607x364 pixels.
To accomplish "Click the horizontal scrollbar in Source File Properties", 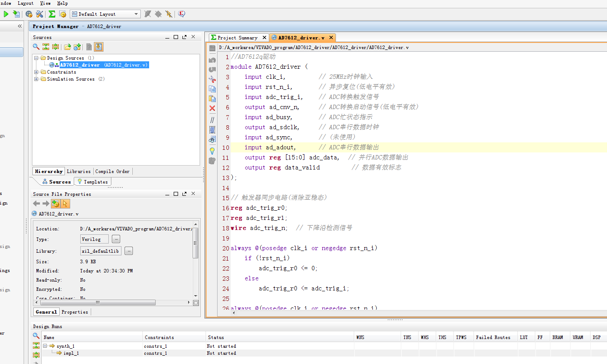I will coord(97,303).
